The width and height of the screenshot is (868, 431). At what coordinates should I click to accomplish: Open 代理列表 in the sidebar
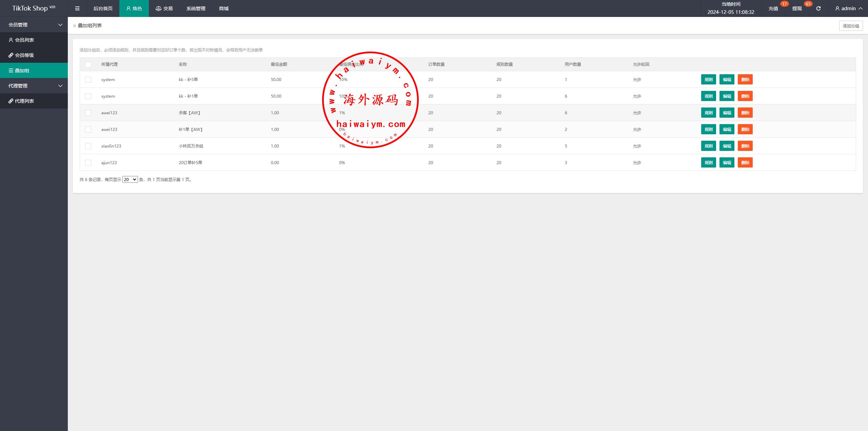pos(24,101)
